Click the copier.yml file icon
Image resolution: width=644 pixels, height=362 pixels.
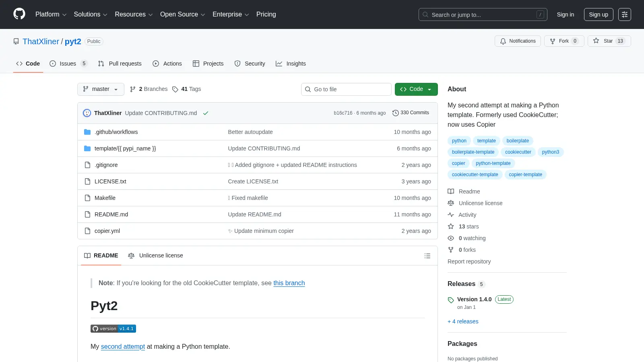[x=87, y=231]
